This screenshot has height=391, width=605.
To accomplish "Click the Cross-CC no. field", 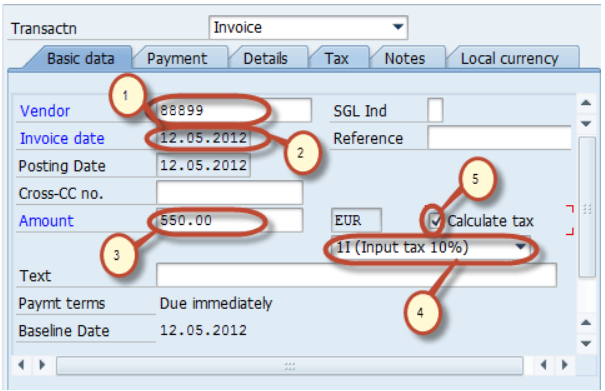I will [x=230, y=193].
